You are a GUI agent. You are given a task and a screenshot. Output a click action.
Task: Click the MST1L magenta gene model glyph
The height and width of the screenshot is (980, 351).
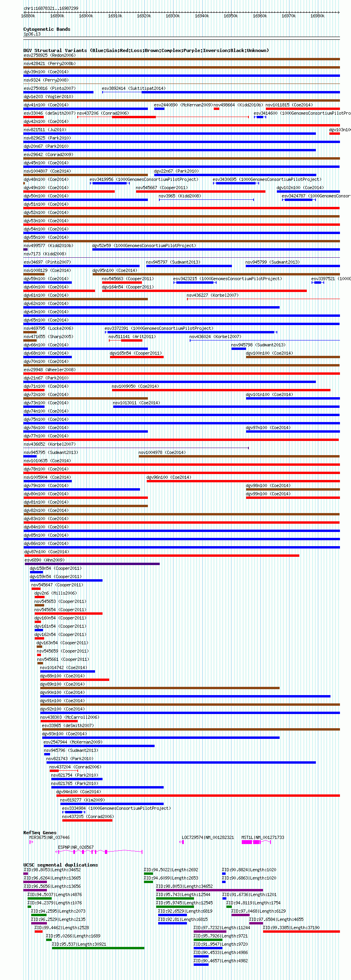tap(256, 842)
